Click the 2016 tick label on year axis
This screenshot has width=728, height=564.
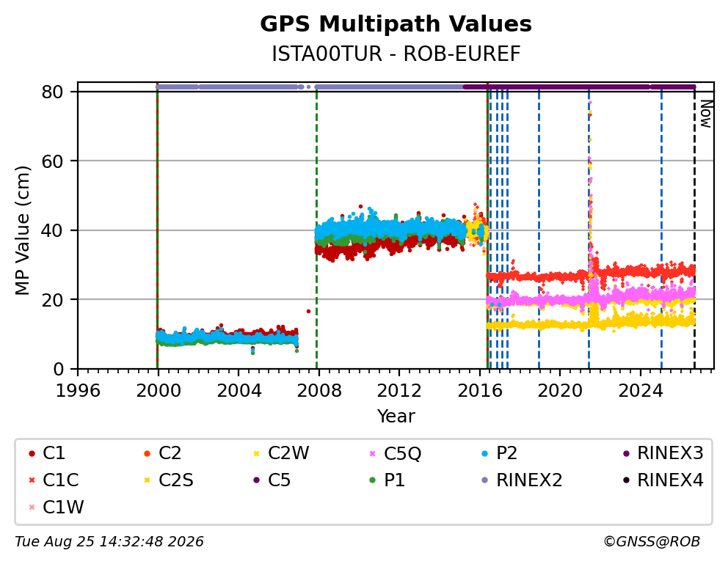(480, 391)
